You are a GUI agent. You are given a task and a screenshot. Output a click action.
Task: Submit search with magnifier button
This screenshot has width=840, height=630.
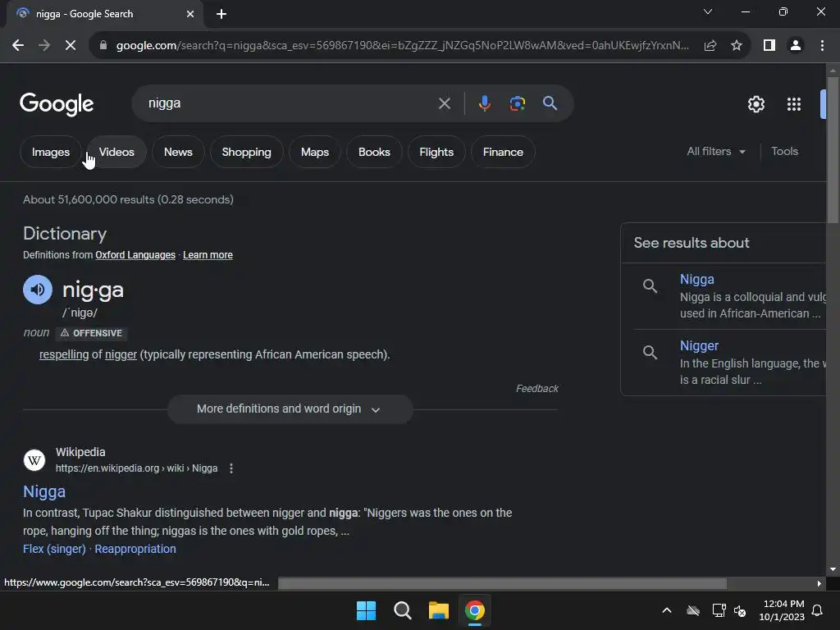pos(550,103)
